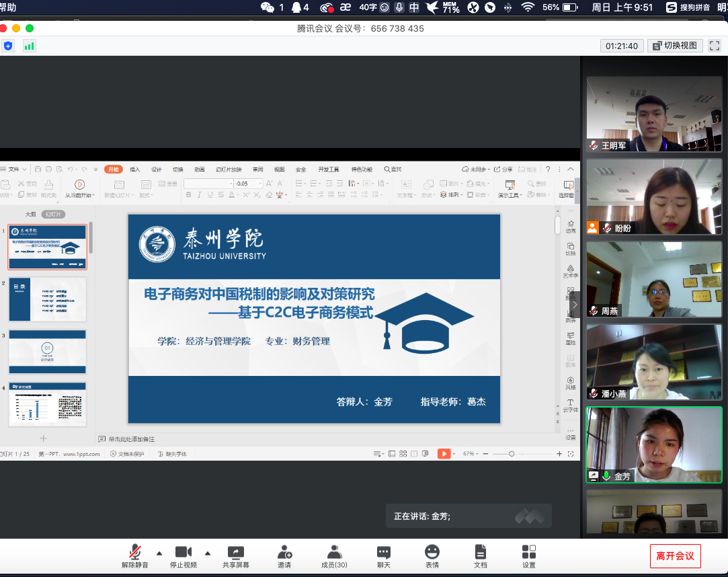Screen dimensions: 728x577
Task: Click the red Leave Meeting button
Action: [675, 556]
